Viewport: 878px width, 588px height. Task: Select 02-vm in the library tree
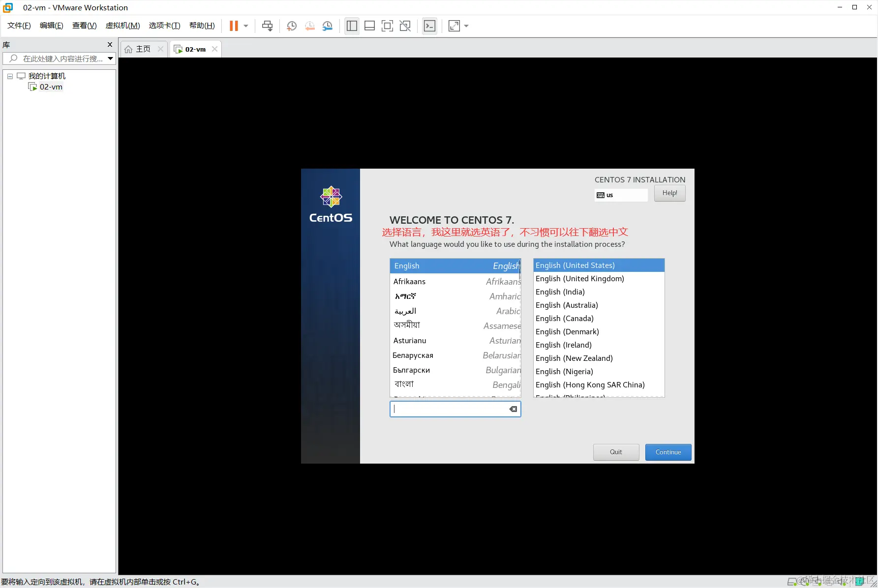51,87
